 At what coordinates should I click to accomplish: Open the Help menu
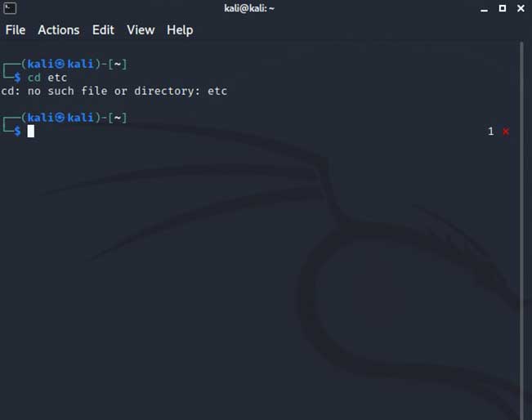coord(180,30)
